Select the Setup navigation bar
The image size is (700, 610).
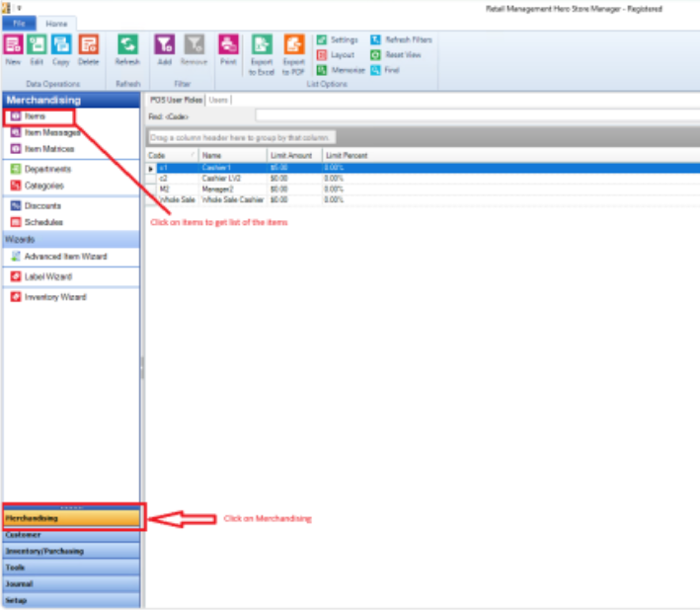(x=71, y=601)
